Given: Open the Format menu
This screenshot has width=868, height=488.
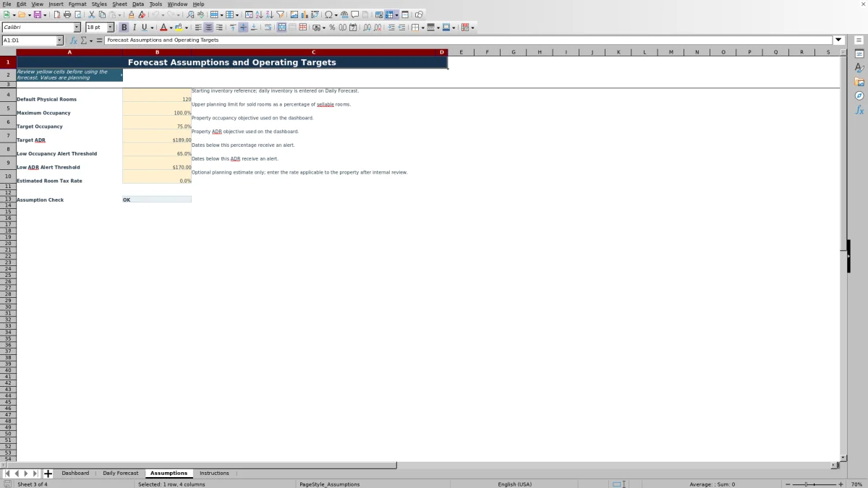Looking at the screenshot, I should coord(77,4).
